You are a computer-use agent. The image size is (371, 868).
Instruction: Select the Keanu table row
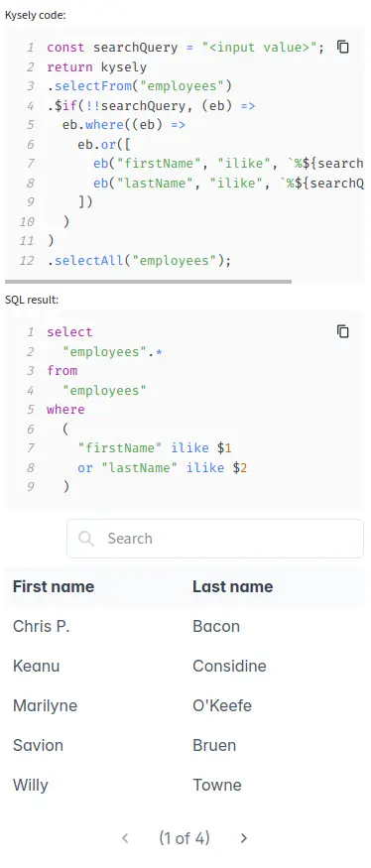[x=185, y=666]
